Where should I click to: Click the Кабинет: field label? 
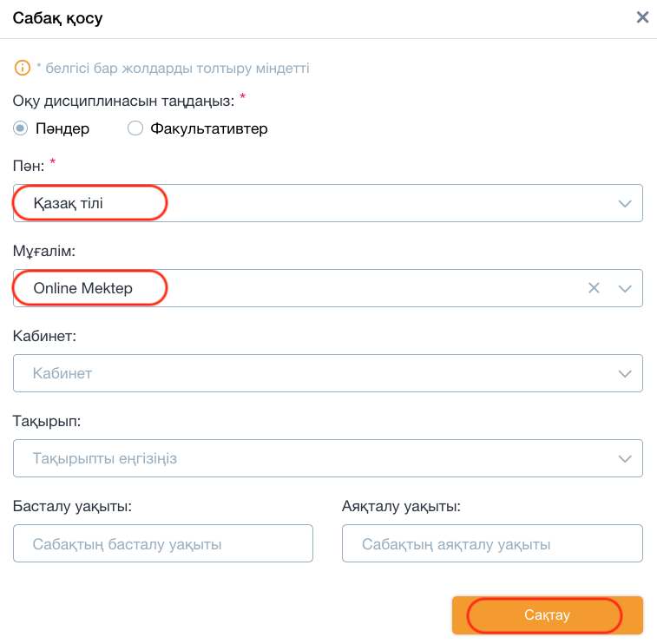pyautogui.click(x=44, y=336)
